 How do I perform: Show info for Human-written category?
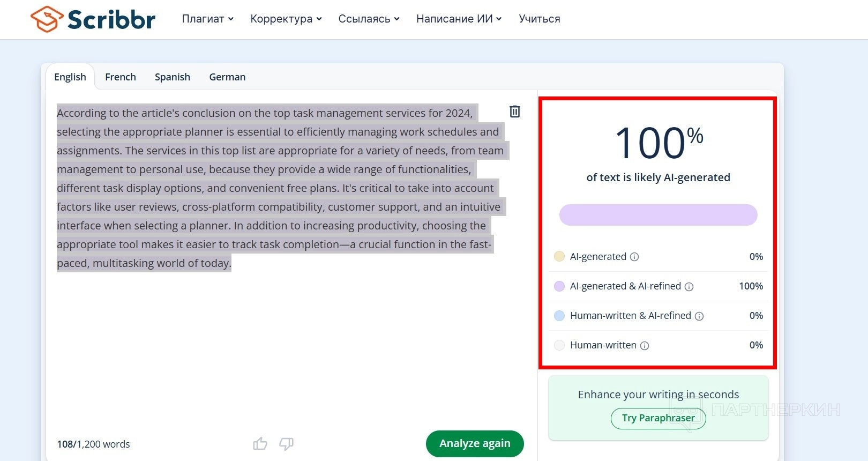click(645, 346)
